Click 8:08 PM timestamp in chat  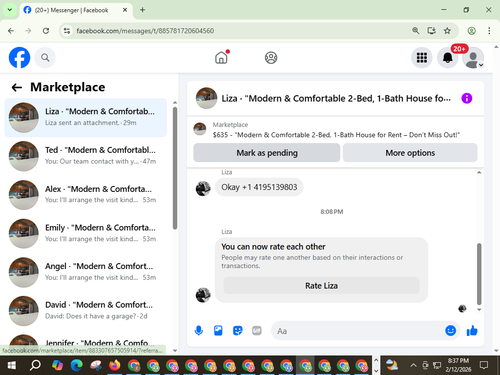pos(332,212)
